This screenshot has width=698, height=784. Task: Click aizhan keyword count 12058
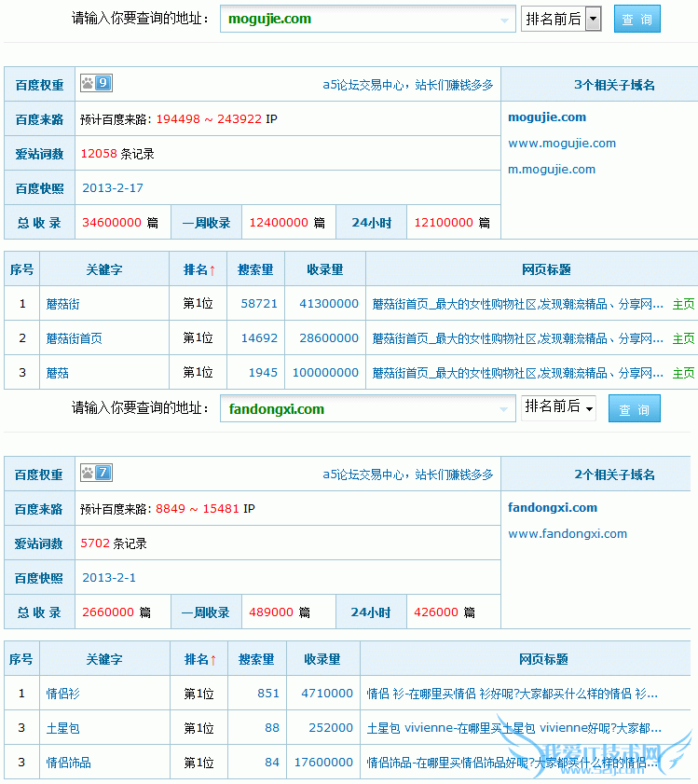(x=99, y=154)
